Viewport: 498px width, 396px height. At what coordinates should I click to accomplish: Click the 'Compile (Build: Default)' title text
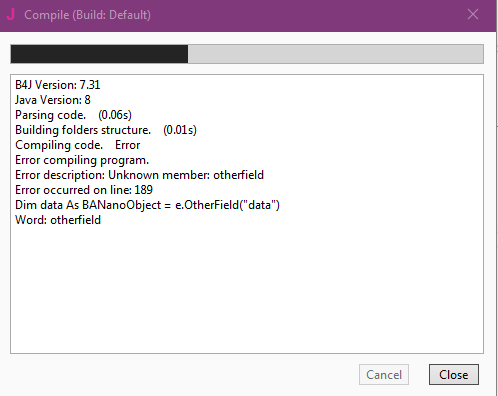(87, 15)
